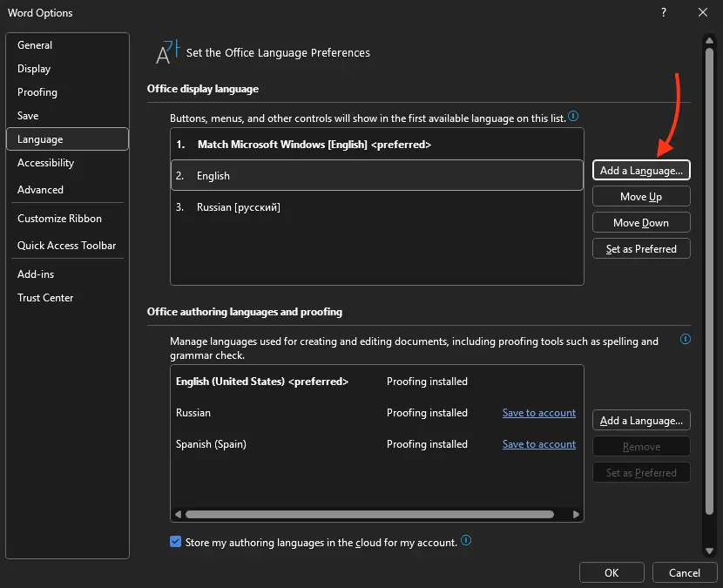Click the info icon beside authoring languages description
723x588 pixels.
coord(686,340)
